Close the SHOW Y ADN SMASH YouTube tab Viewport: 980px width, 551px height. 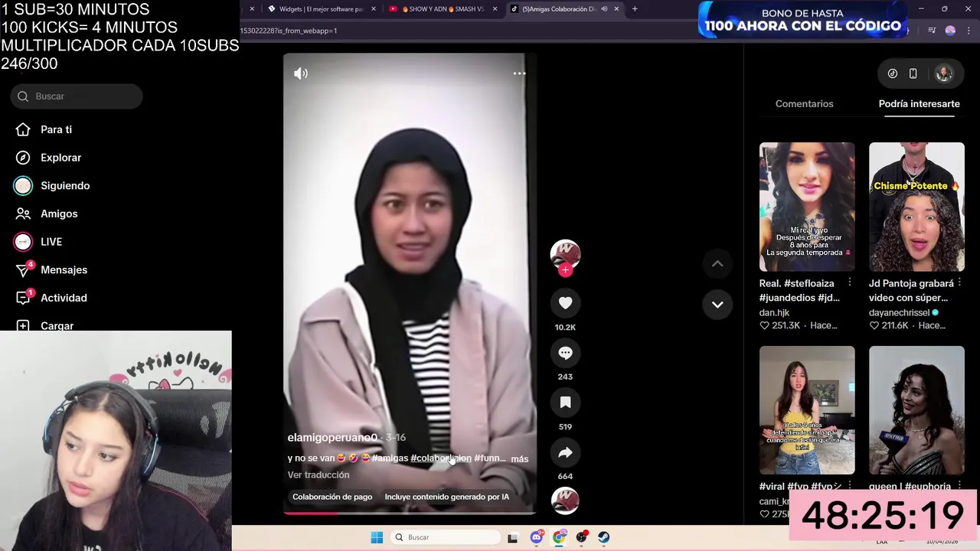[495, 9]
